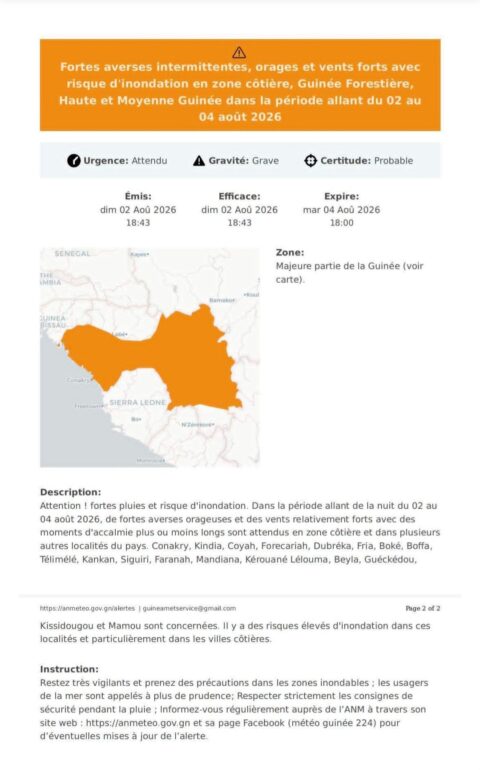The image size is (480, 770).
Task: Click the Sierra Leone label on the map
Action: click(x=138, y=402)
